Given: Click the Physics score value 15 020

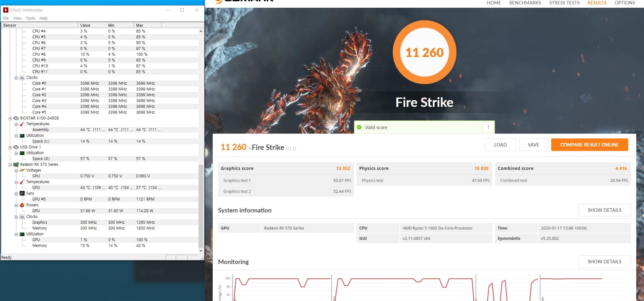Looking at the screenshot, I should pos(481,168).
